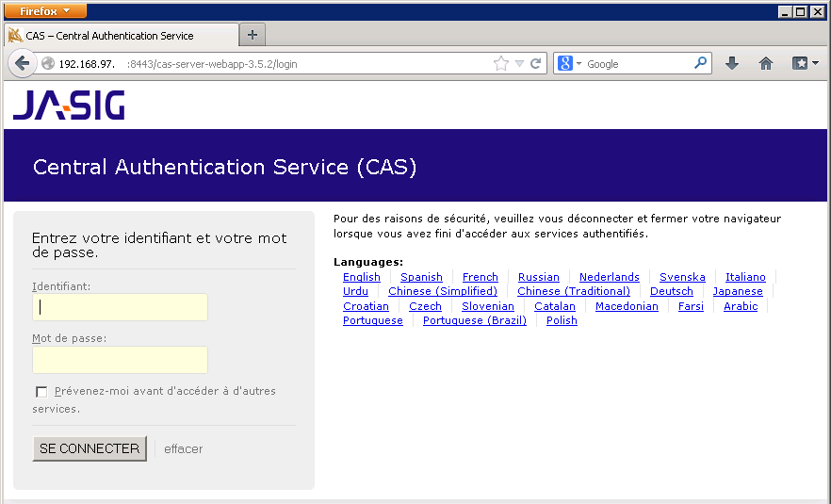Go back with the browser back arrow

pos(22,64)
